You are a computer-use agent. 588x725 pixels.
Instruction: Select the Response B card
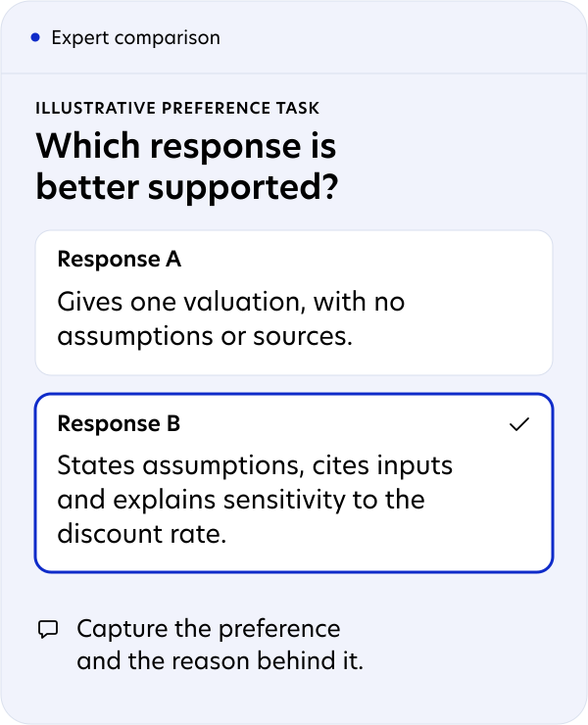[294, 483]
